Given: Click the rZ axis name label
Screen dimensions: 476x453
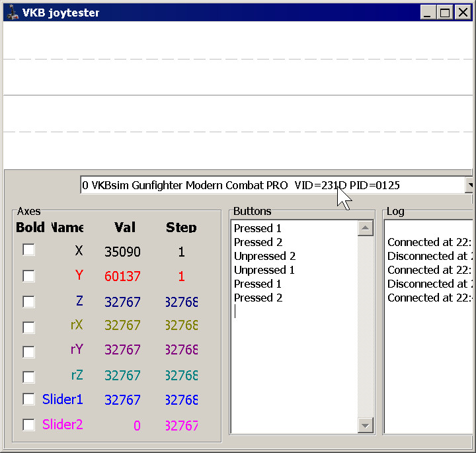Looking at the screenshot, I should pos(77,375).
